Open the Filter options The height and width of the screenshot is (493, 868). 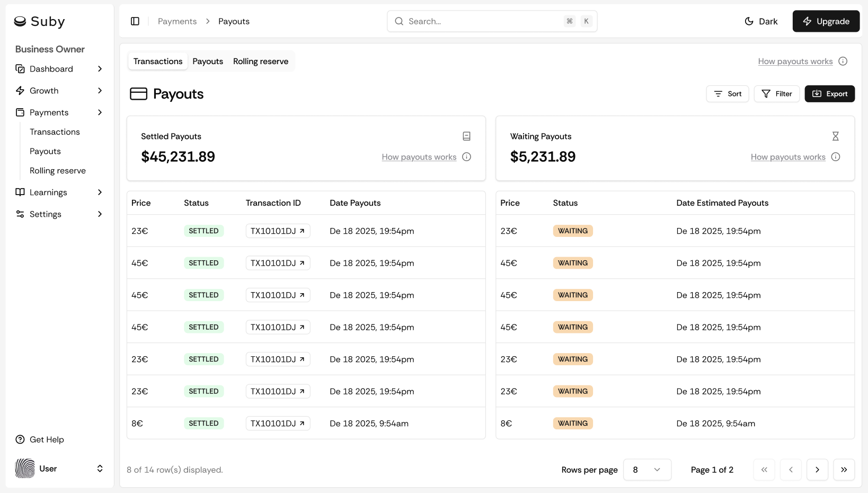tap(776, 94)
